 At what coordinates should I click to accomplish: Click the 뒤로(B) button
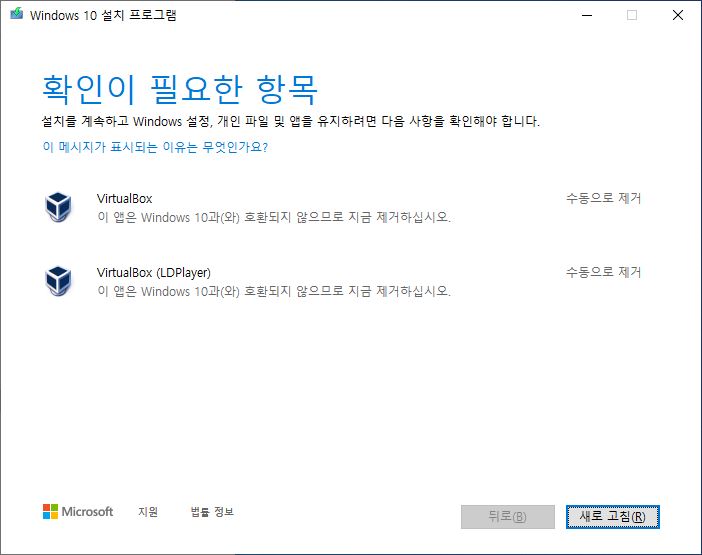tap(507, 516)
